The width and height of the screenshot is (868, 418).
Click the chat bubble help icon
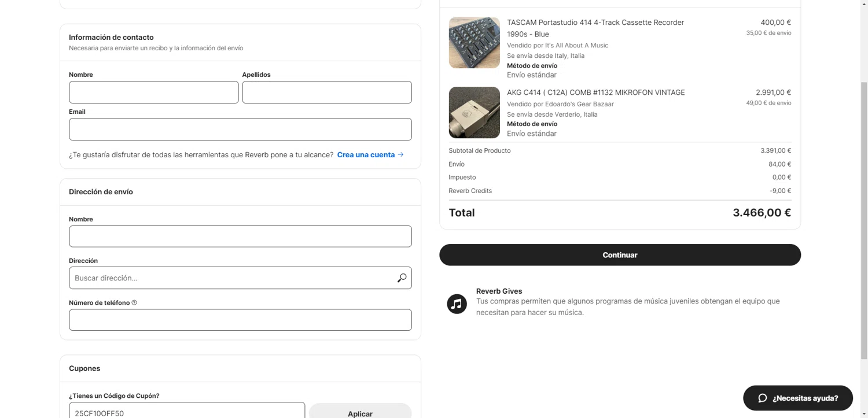pos(762,398)
